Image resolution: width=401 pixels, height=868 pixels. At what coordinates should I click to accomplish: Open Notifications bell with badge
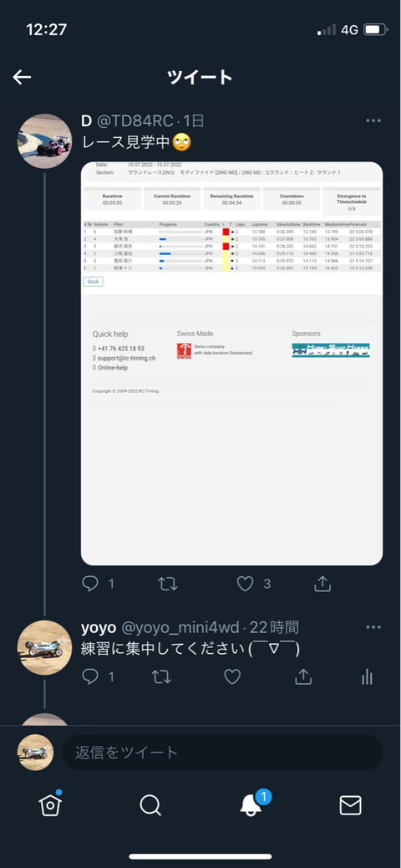pyautogui.click(x=251, y=804)
